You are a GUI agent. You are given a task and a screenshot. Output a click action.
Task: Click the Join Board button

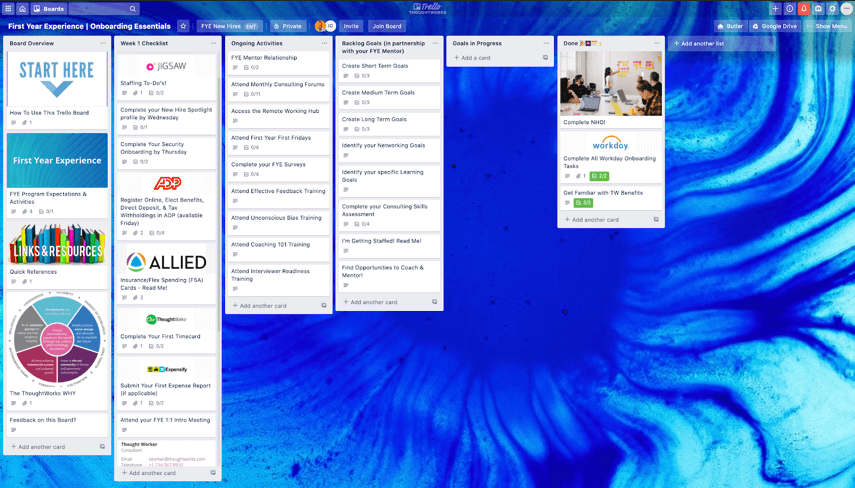pos(387,26)
